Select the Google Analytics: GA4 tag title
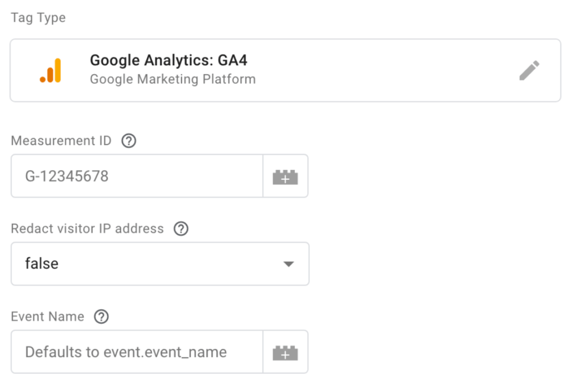This screenshot has height=392, width=572. coord(169,60)
